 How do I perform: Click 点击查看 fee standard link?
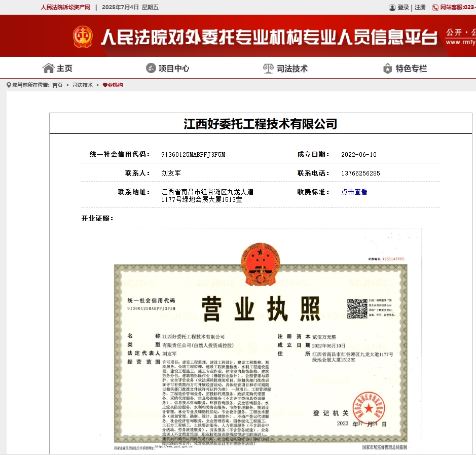tap(354, 192)
